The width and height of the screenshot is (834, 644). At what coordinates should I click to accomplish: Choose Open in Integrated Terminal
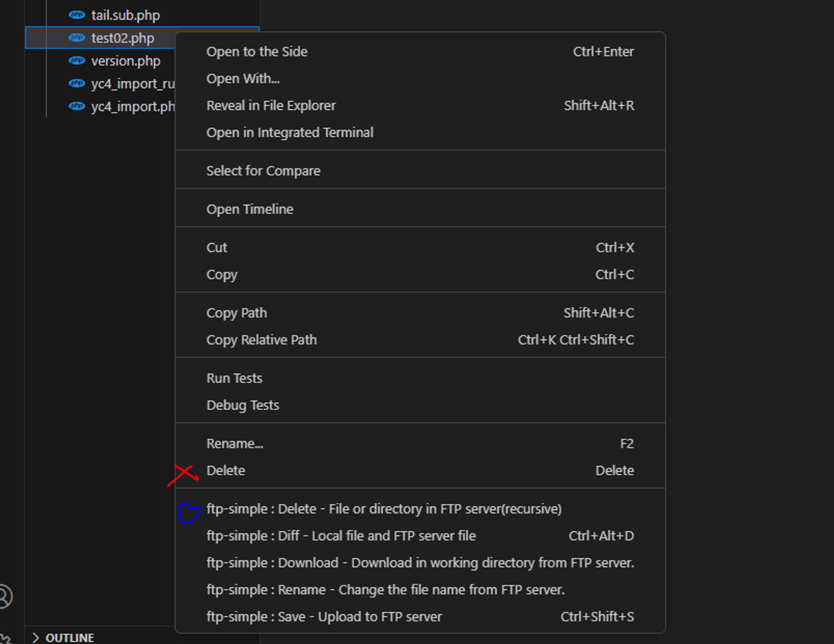point(290,133)
